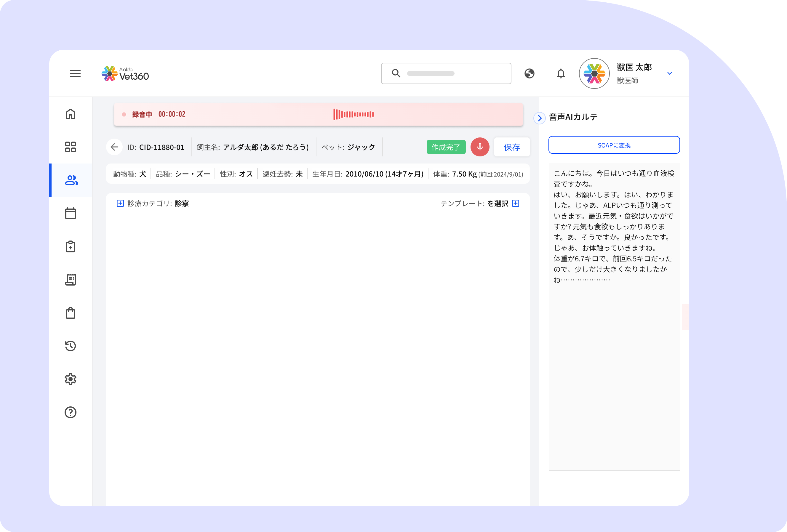Click the back arrow beside the ID

(114, 147)
